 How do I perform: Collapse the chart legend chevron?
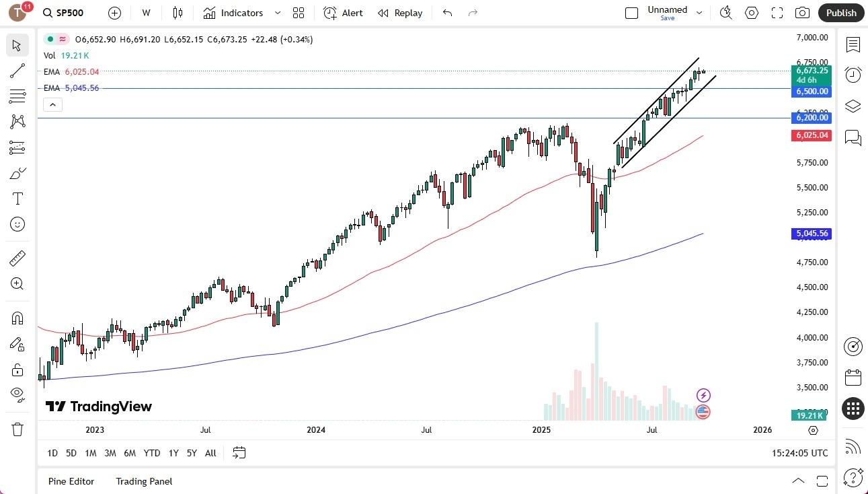[52, 104]
